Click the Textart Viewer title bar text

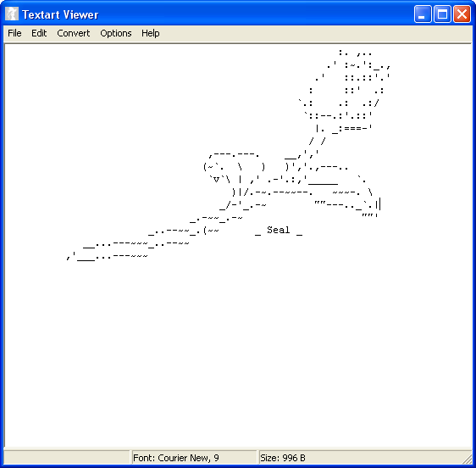click(60, 14)
